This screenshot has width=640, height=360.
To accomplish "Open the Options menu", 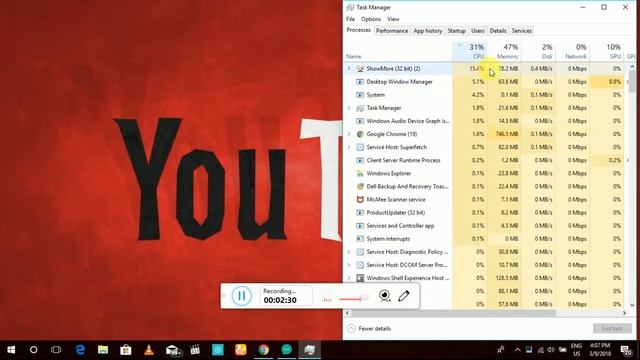I will [x=371, y=19].
